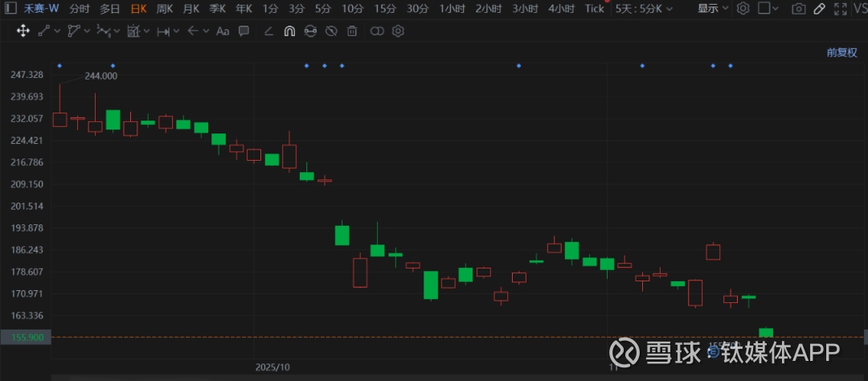The height and width of the screenshot is (381, 868).
Task: Open the VS comparison feature
Action: (860, 8)
